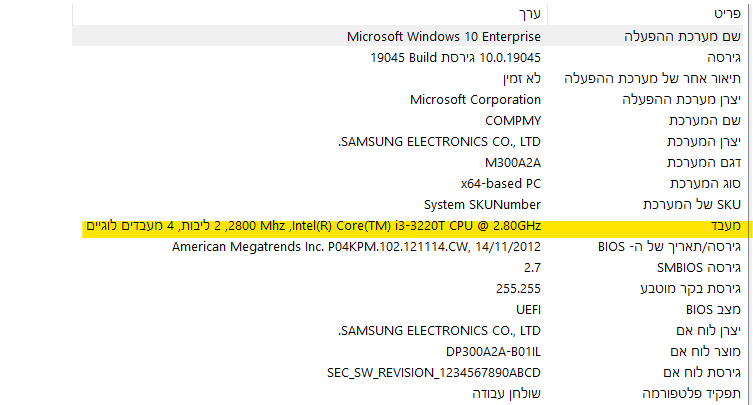This screenshot has height=405, width=753.
Task: Select the Microsoft Windows 10 Enterprise row
Action: pyautogui.click(x=444, y=37)
